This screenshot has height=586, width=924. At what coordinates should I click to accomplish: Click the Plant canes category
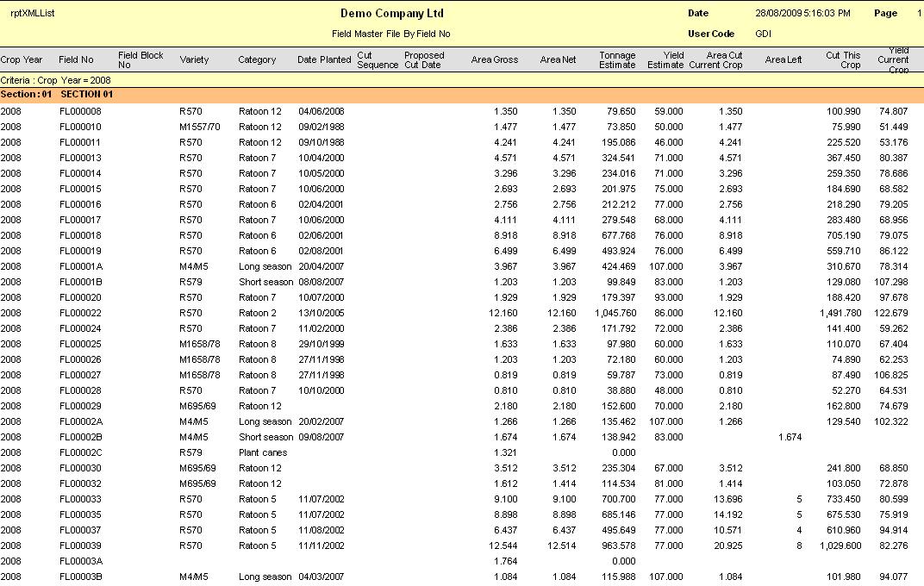coord(263,452)
